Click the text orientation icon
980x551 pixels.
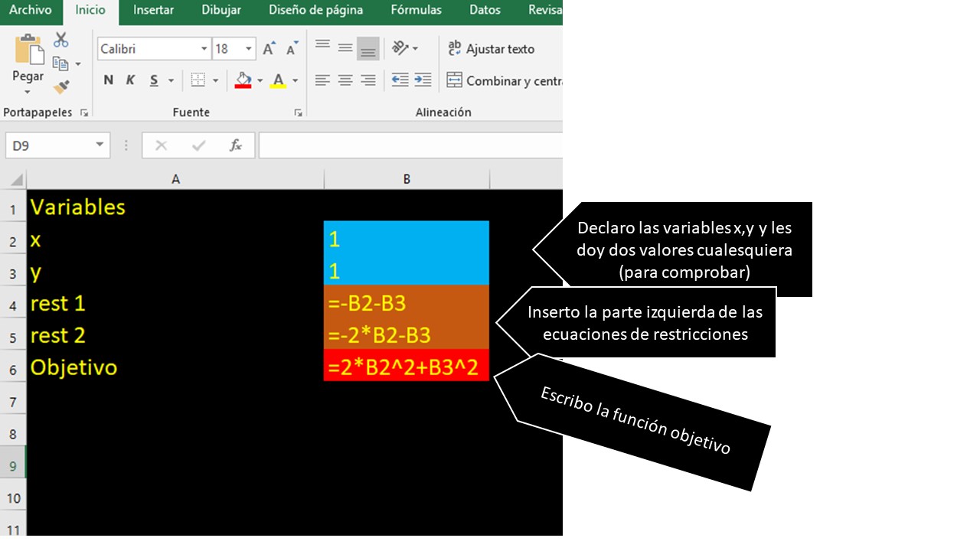pyautogui.click(x=400, y=48)
